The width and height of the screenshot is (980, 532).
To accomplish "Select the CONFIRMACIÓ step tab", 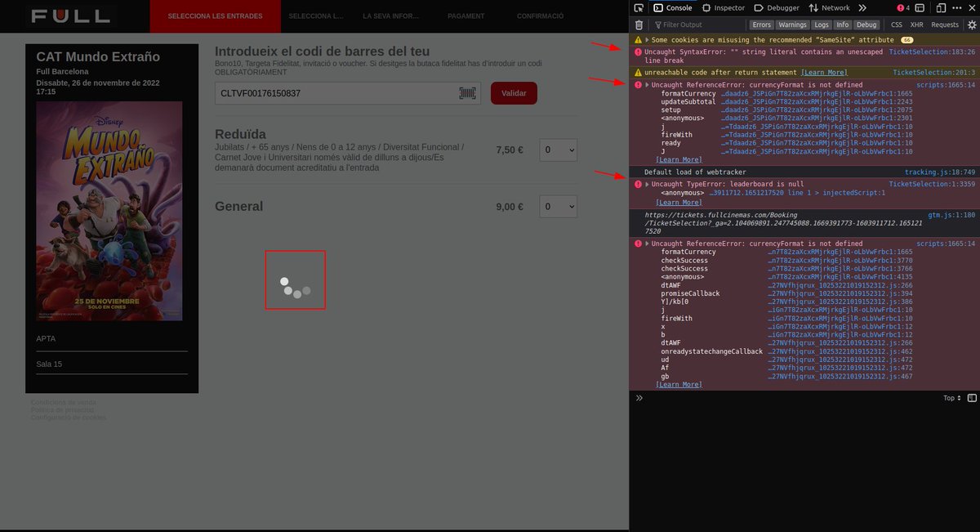I will coord(540,16).
